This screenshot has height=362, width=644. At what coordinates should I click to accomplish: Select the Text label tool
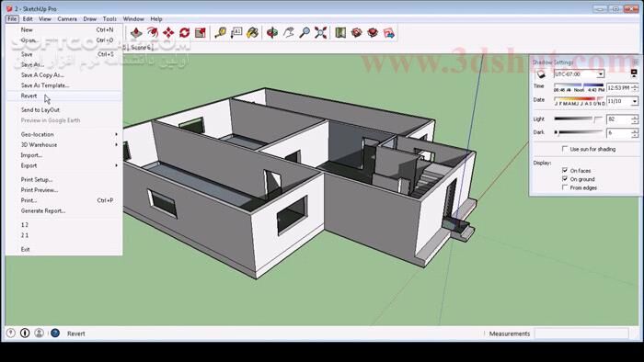pyautogui.click(x=236, y=33)
